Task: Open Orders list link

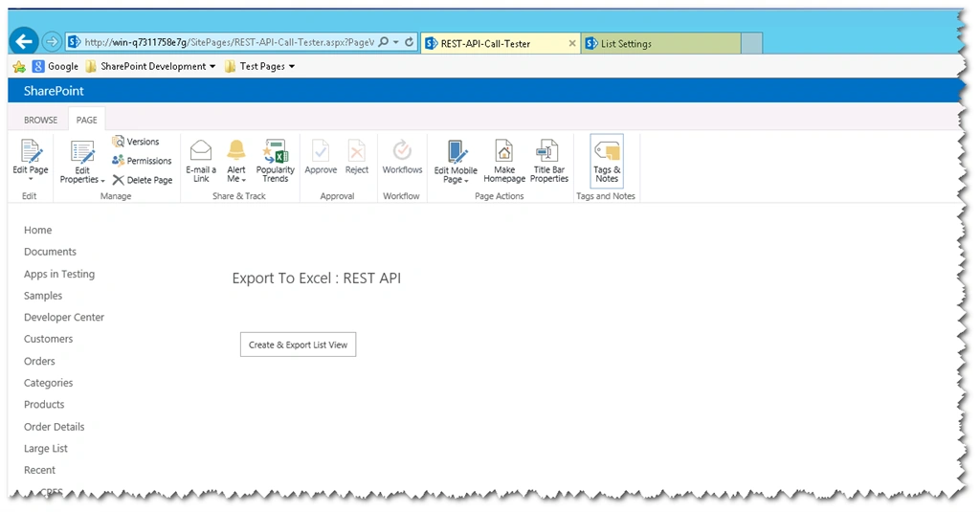Action: (39, 362)
